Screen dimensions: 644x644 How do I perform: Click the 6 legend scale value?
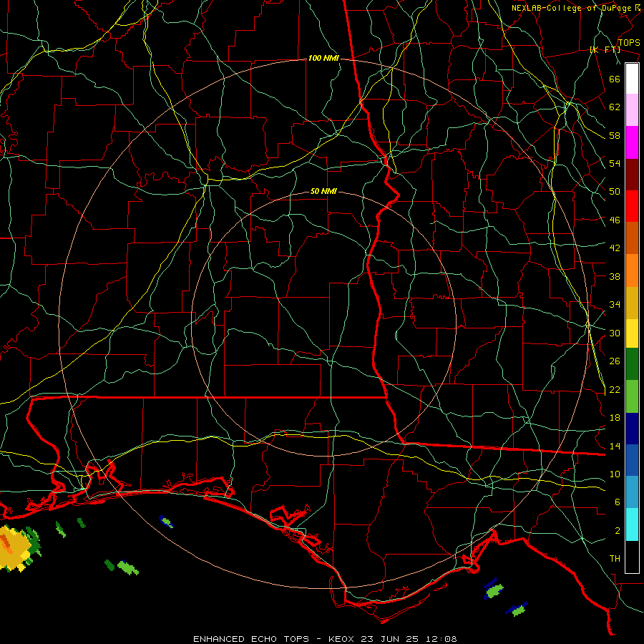coord(618,502)
